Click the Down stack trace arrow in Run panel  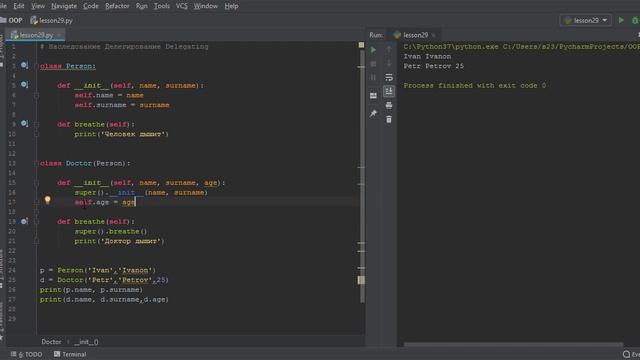389,63
